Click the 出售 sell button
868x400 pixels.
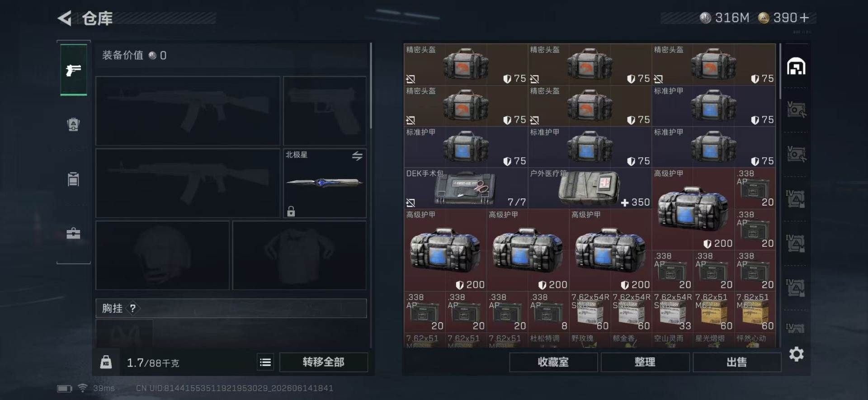(737, 362)
